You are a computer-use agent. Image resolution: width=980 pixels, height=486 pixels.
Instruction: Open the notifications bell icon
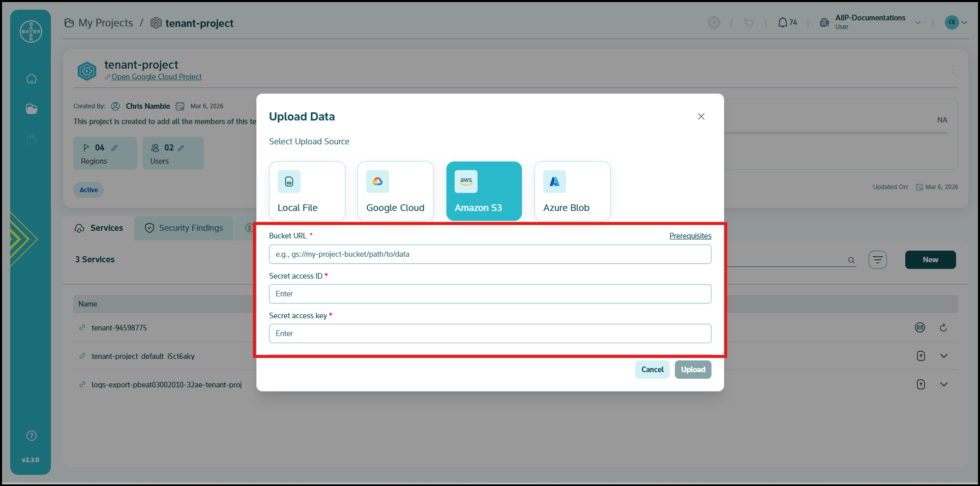point(783,22)
